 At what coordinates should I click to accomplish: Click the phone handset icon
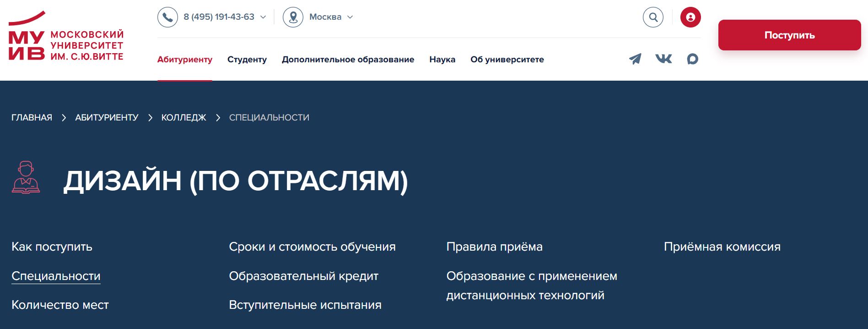pos(167,17)
